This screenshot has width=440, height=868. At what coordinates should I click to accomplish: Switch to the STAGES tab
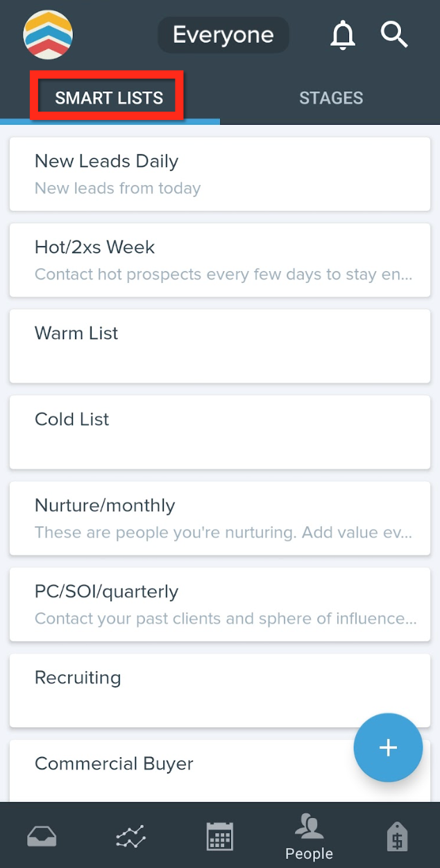pyautogui.click(x=331, y=98)
